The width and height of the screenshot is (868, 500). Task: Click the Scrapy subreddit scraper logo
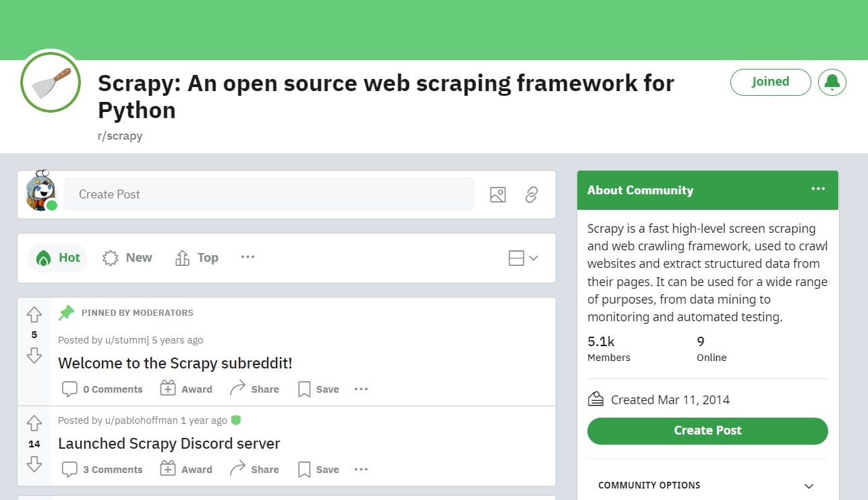tap(51, 82)
